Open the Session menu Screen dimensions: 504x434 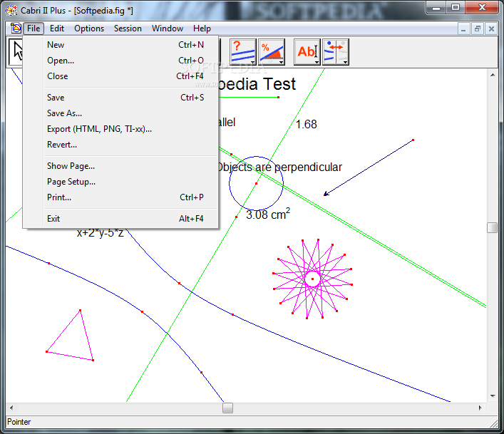click(128, 29)
